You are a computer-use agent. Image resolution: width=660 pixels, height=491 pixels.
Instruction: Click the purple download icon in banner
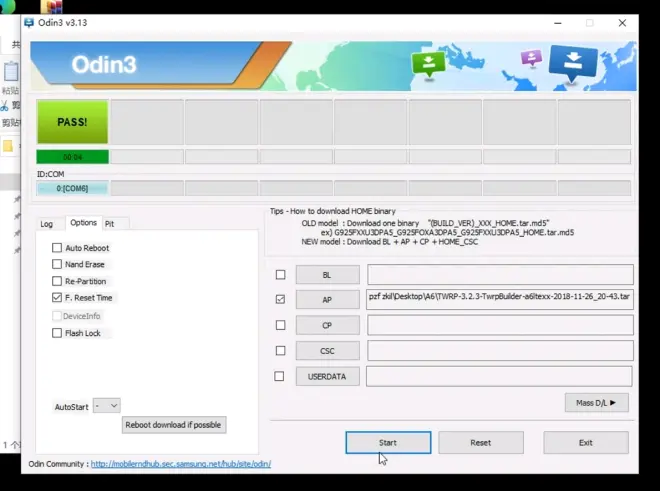pyautogui.click(x=531, y=58)
